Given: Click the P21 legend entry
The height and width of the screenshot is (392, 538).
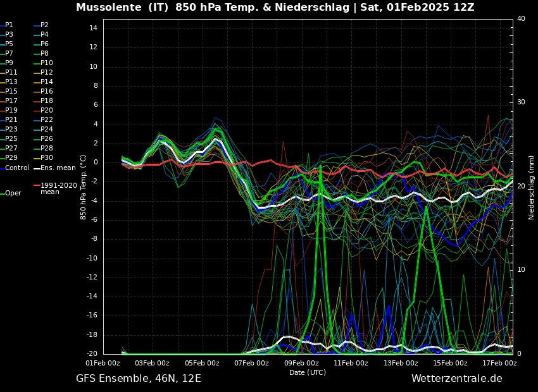Looking at the screenshot, I should pos(11,119).
